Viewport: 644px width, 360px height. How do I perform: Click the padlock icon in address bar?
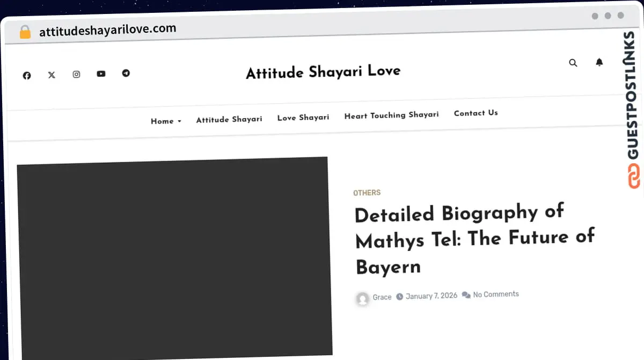(25, 32)
